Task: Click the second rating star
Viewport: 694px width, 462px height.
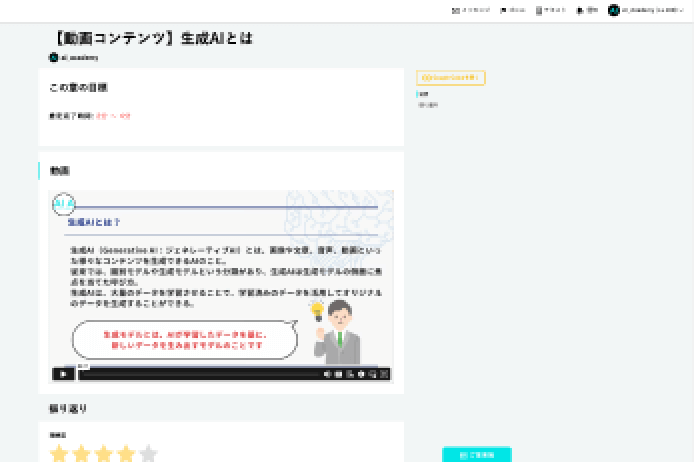Action: click(x=82, y=454)
